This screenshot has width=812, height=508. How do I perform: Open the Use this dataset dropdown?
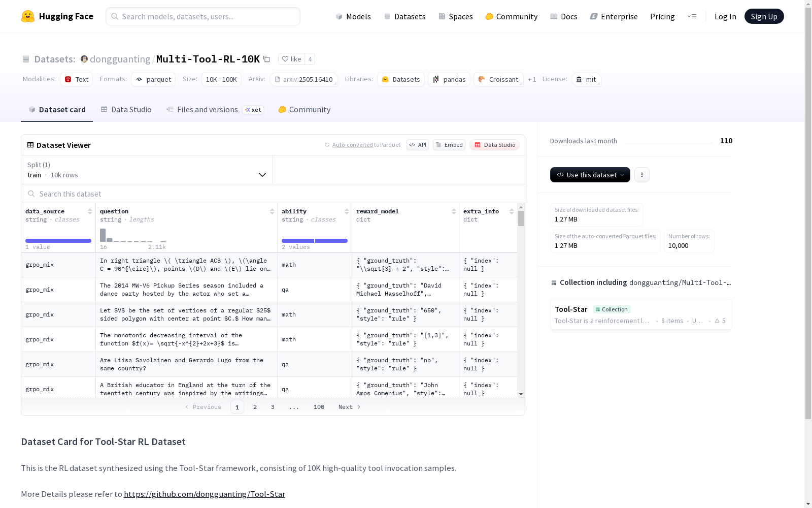click(590, 175)
